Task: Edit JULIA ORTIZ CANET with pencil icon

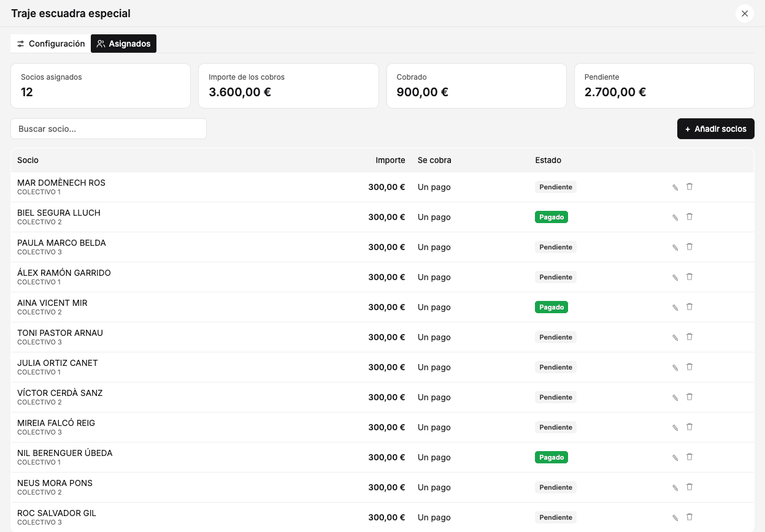Action: (675, 368)
